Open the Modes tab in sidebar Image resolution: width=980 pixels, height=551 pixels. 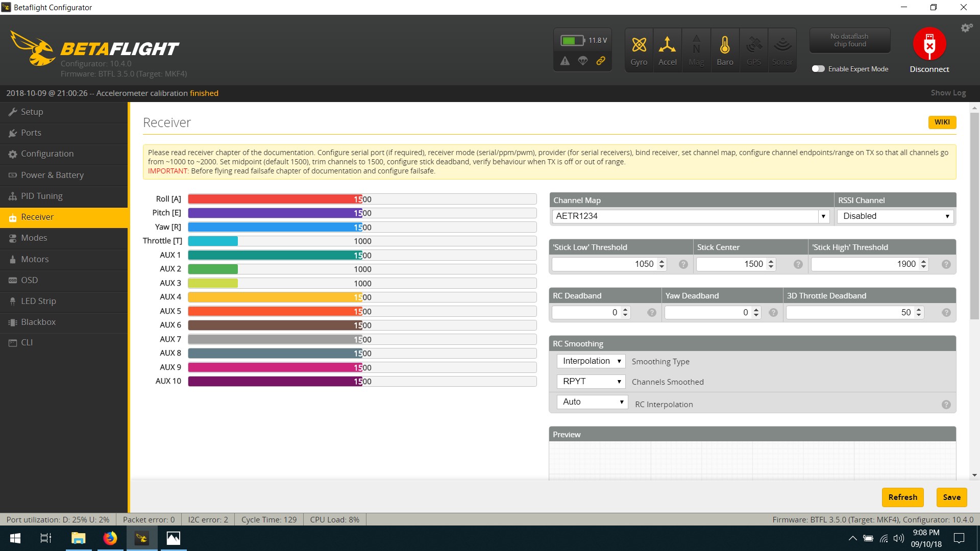[34, 238]
